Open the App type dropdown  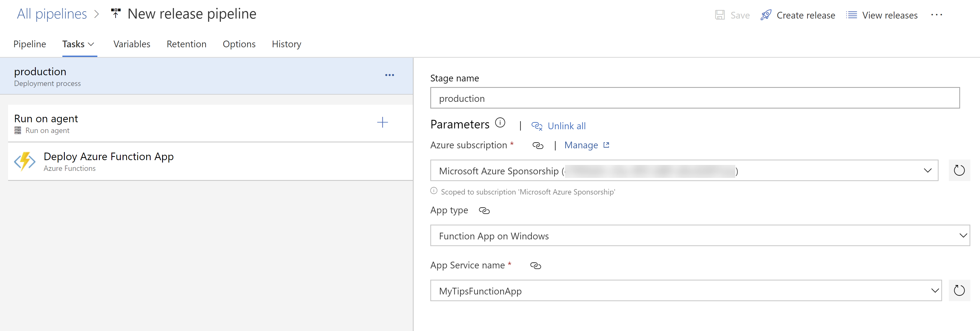pos(963,236)
